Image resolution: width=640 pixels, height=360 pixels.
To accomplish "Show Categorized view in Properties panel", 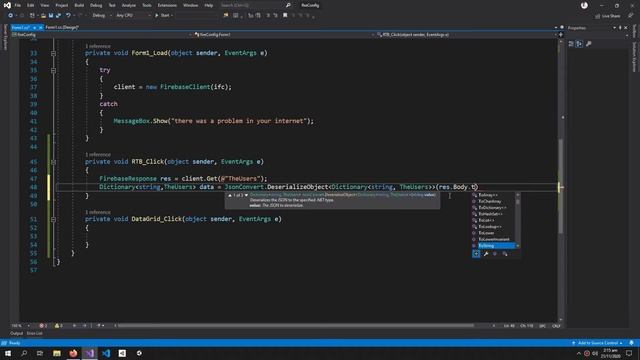I will click(571, 44).
